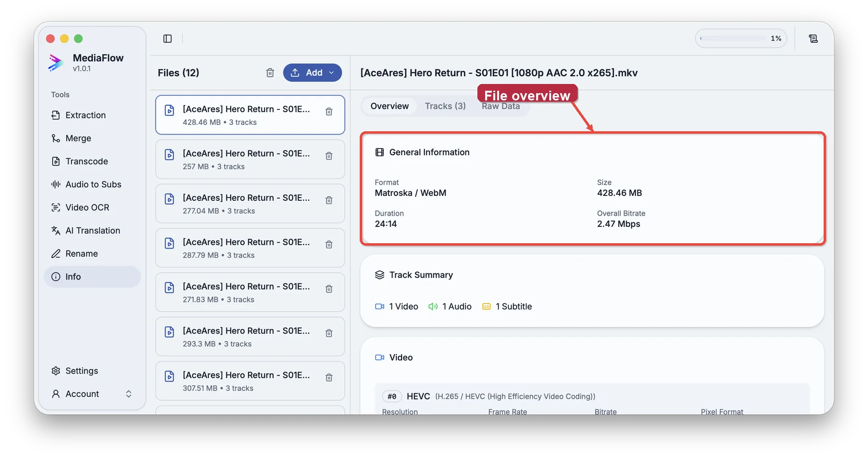Delete the 307.51 MB file
Image resolution: width=868 pixels, height=458 pixels.
pos(329,378)
